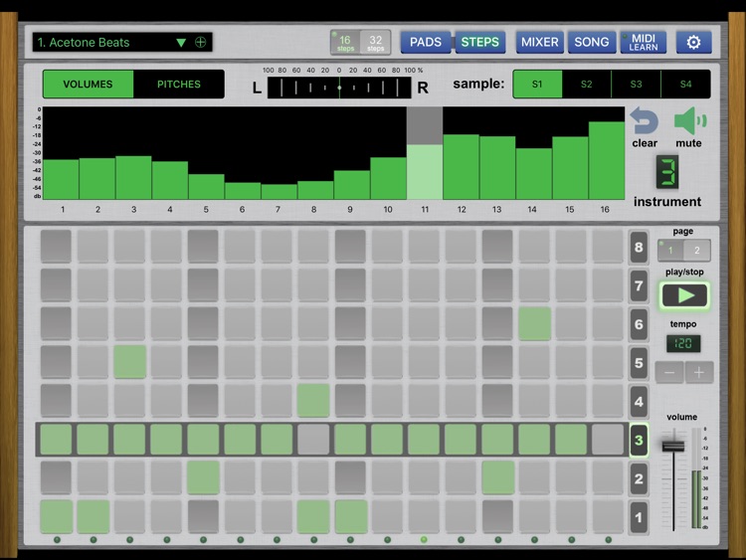This screenshot has width=746, height=560.
Task: Select the PITCHES tab
Action: tap(179, 85)
